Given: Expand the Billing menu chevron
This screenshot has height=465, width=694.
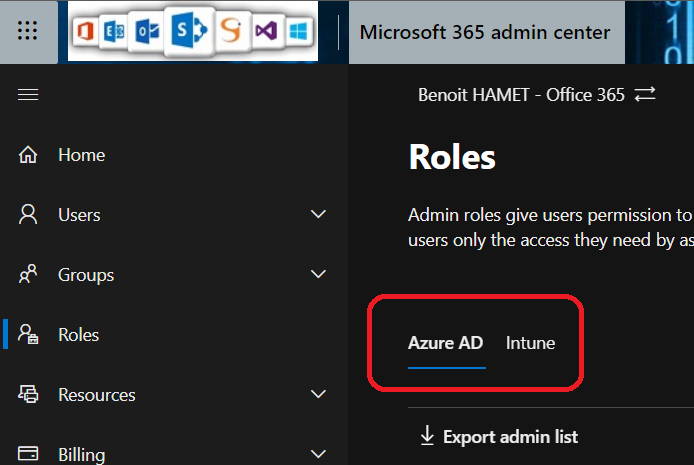Looking at the screenshot, I should point(319,454).
